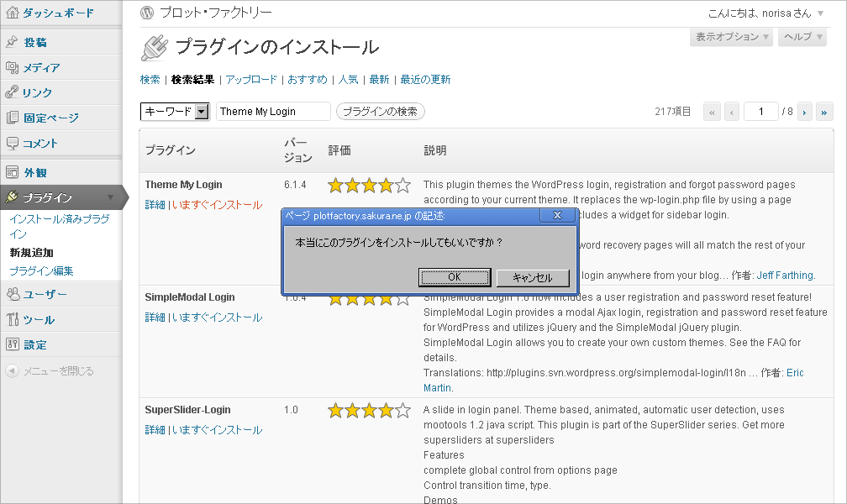
Task: Rate Theme My Login five stars
Action: [403, 186]
